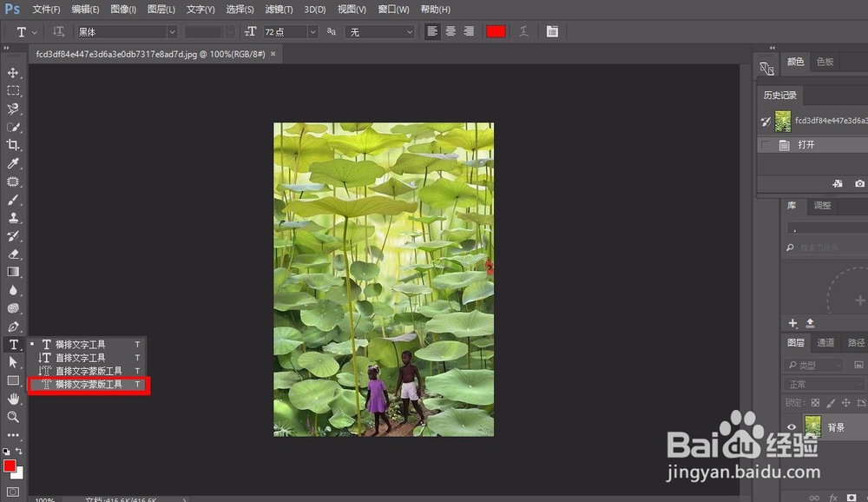The width and height of the screenshot is (868, 502).
Task: Create new document from current history state
Action: (838, 183)
